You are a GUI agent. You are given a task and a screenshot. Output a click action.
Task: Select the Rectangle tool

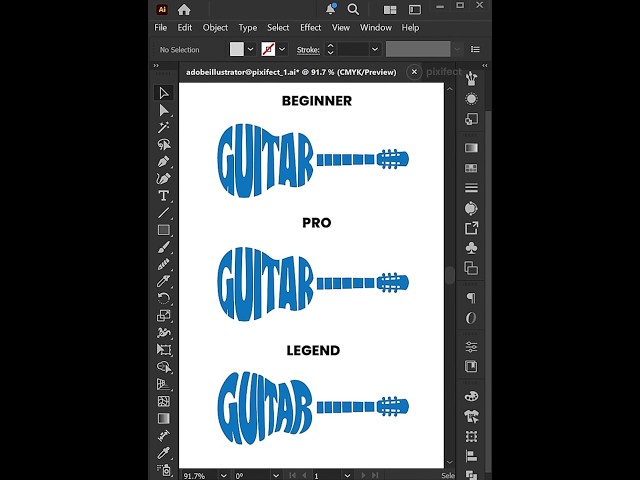(x=164, y=230)
